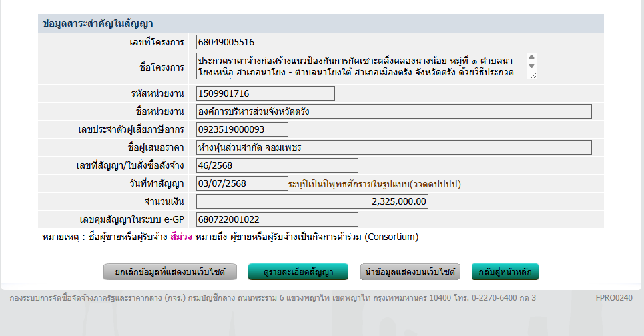644x336 pixels.
Task: Click the label ชื่อโครงการ
Action: (x=162, y=67)
